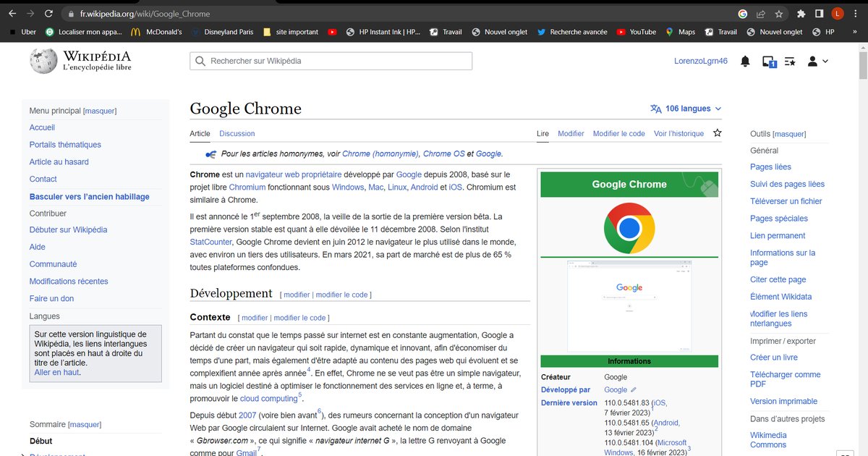Click the navigateur web propriétaire link
Image resolution: width=868 pixels, height=456 pixels.
coord(294,174)
